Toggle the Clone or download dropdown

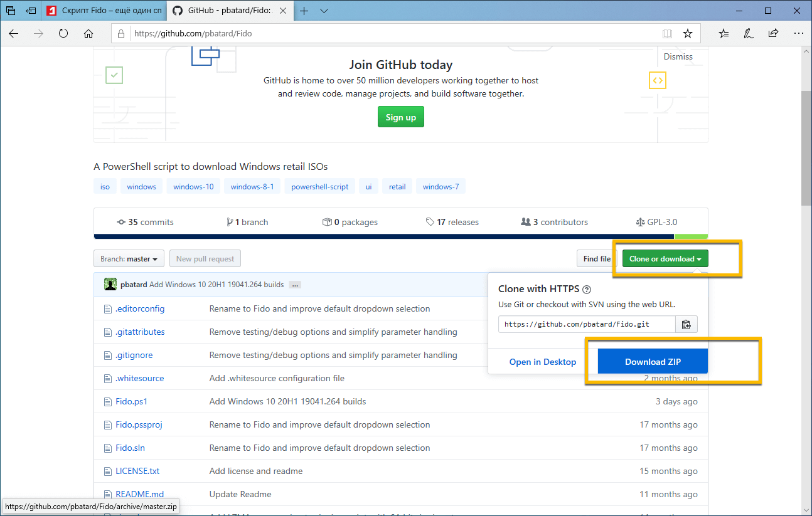[x=665, y=259]
